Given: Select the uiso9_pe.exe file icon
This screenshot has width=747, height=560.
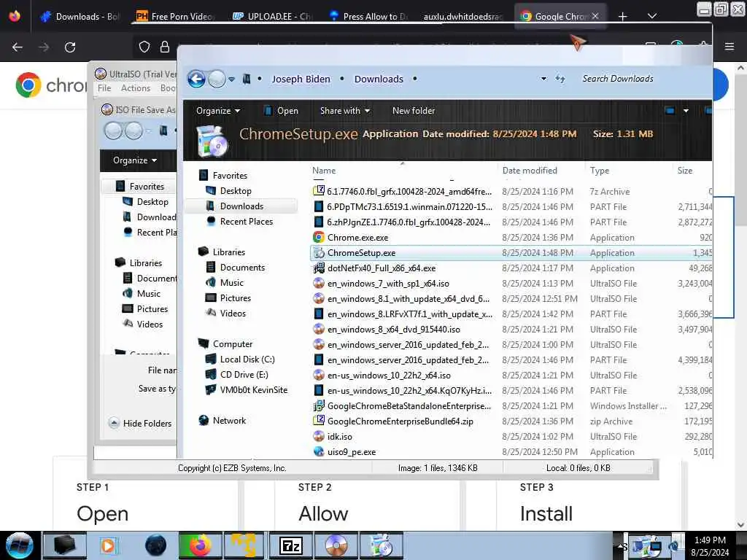Looking at the screenshot, I should pyautogui.click(x=319, y=451).
